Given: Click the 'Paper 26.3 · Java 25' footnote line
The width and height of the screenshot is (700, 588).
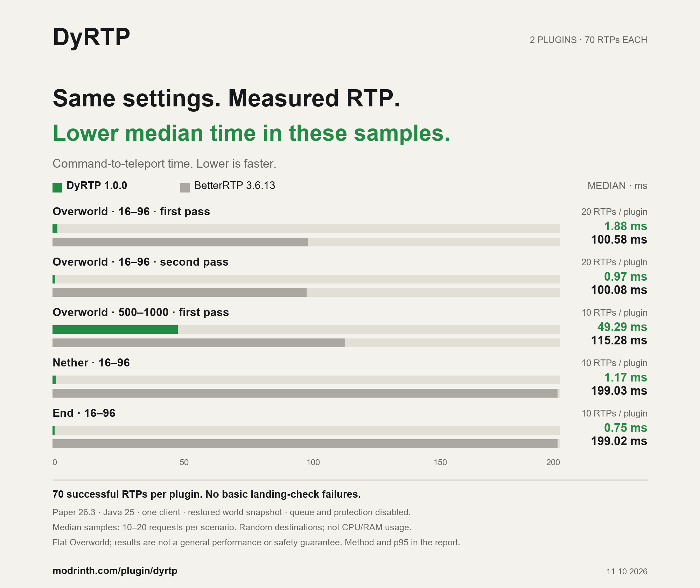Looking at the screenshot, I should pos(231,512).
